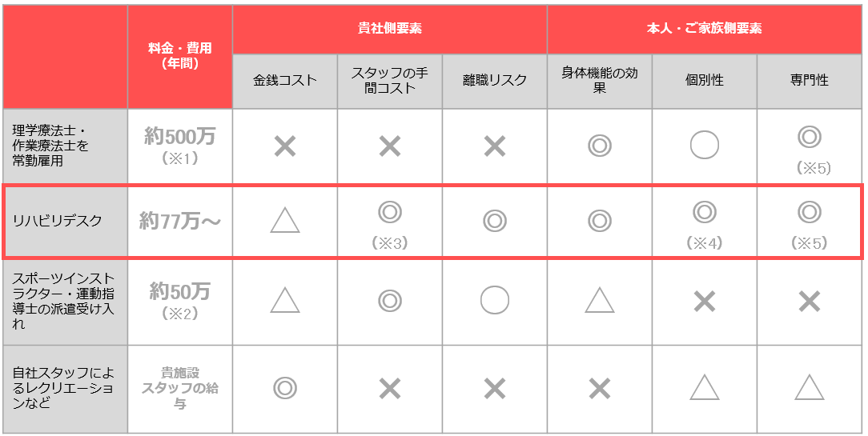This screenshot has height=436, width=868.
Task: Click the 約77万〜 price text
Action: [x=180, y=222]
